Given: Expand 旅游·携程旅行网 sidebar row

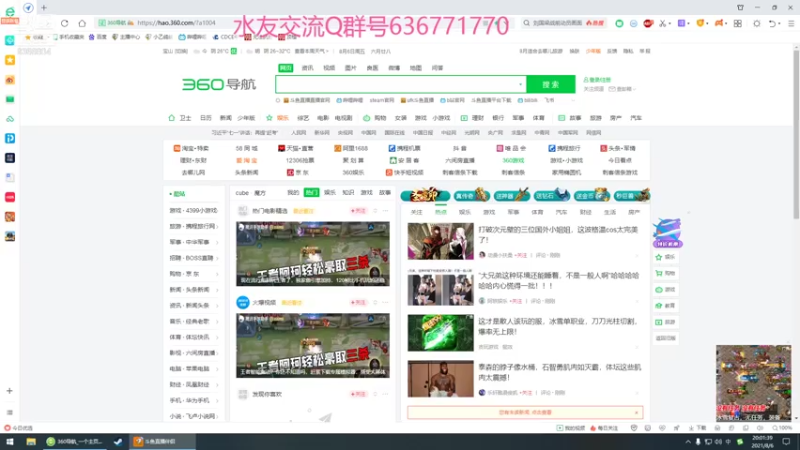Looking at the screenshot, I should (x=194, y=226).
